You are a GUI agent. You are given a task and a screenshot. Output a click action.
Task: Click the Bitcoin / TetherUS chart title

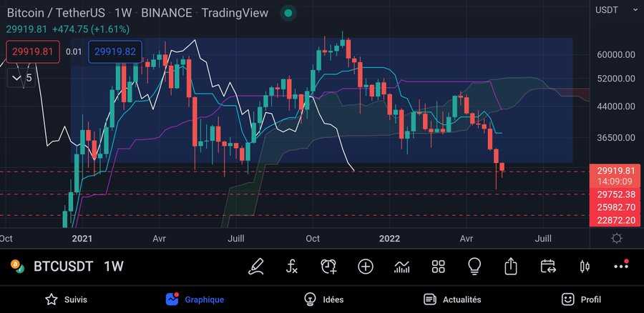(x=56, y=13)
